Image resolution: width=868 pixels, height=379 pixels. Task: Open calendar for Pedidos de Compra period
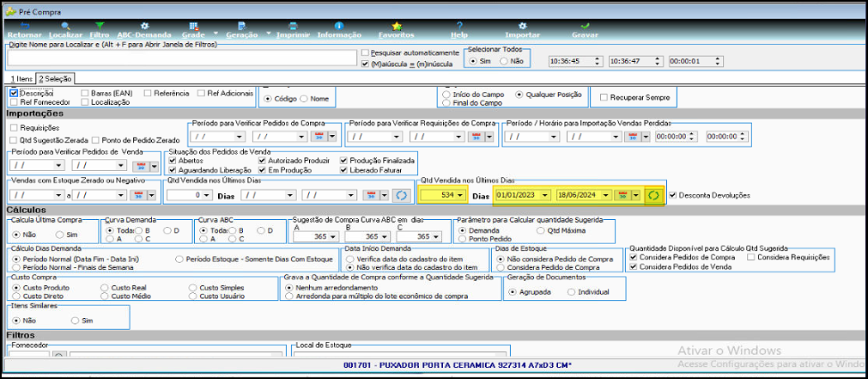pyautogui.click(x=319, y=137)
